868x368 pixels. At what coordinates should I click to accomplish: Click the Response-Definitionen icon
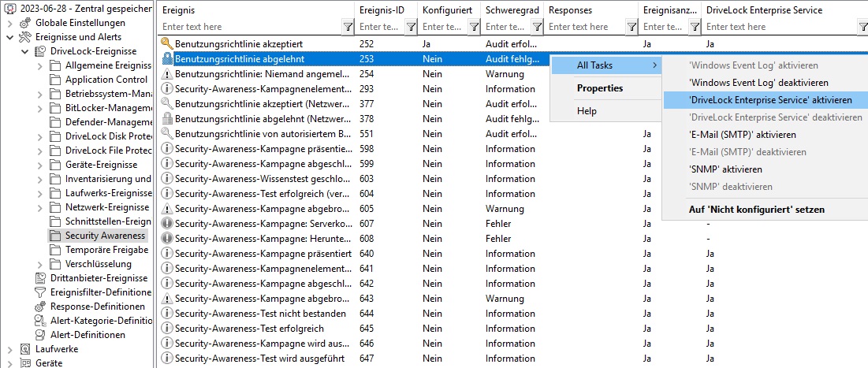[40, 307]
